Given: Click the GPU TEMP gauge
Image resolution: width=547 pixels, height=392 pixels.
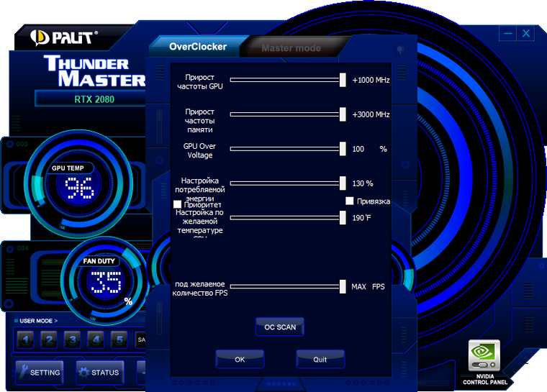Looking at the screenshot, I should click(79, 184).
